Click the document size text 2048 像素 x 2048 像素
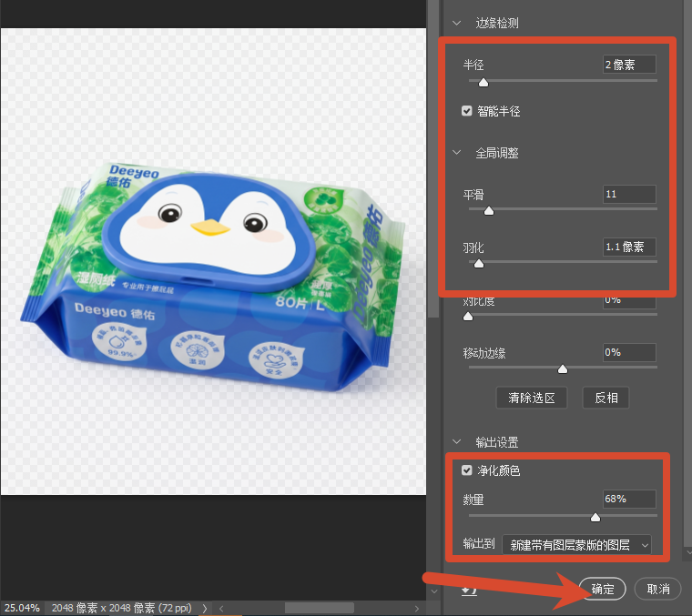Viewport: 692px width, 616px height. (x=104, y=608)
